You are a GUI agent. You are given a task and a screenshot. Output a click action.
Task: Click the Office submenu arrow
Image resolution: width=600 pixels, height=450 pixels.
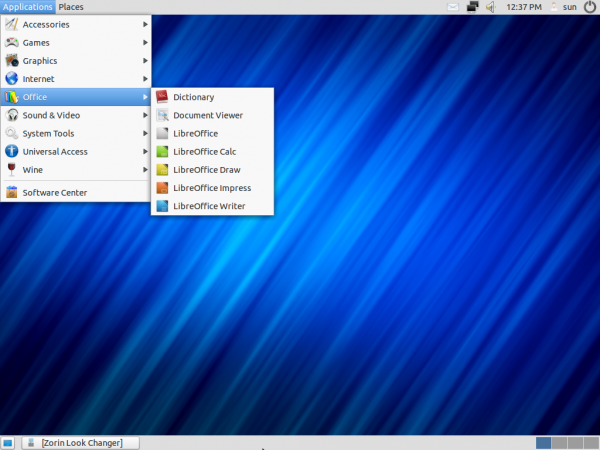[145, 97]
